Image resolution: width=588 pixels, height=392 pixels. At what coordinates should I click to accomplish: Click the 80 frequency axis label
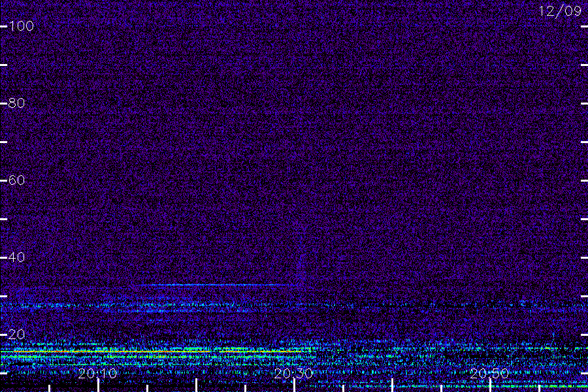click(16, 103)
